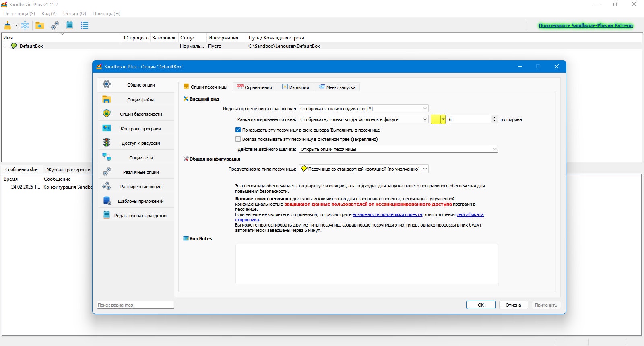Open the Помощь (H) menu
The height and width of the screenshot is (346, 644).
[x=106, y=13]
